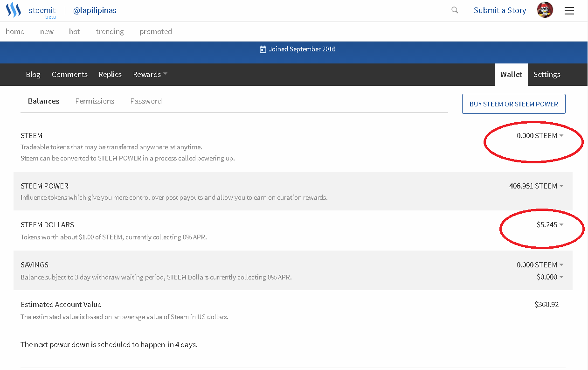Viewport: 588px width, 370px height.
Task: Switch to the Permissions sub-tab
Action: (95, 101)
